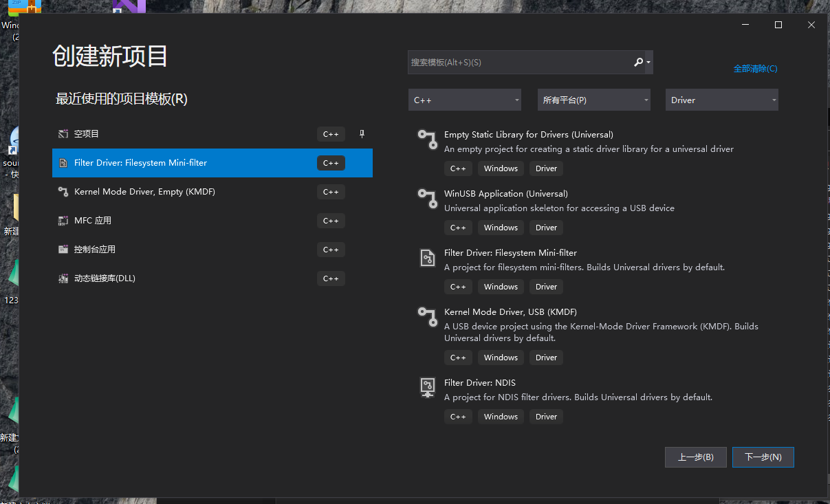Open the C++ language filter dropdown

[465, 100]
